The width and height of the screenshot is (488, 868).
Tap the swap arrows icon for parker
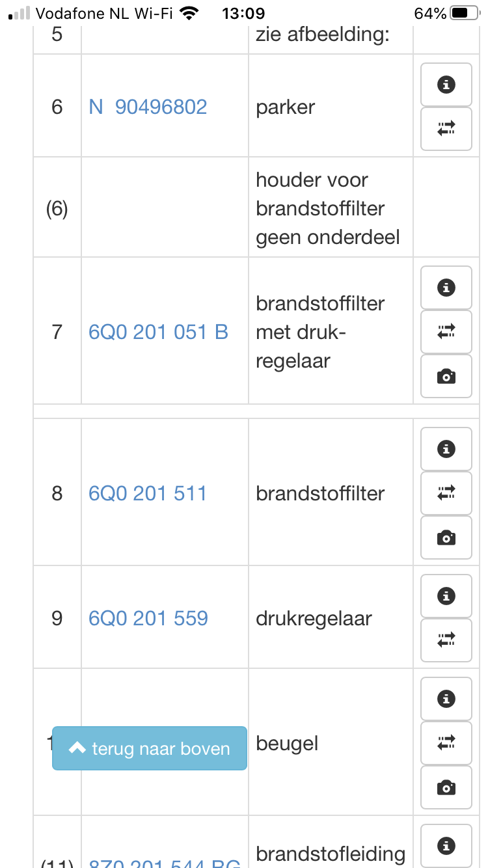(x=446, y=129)
